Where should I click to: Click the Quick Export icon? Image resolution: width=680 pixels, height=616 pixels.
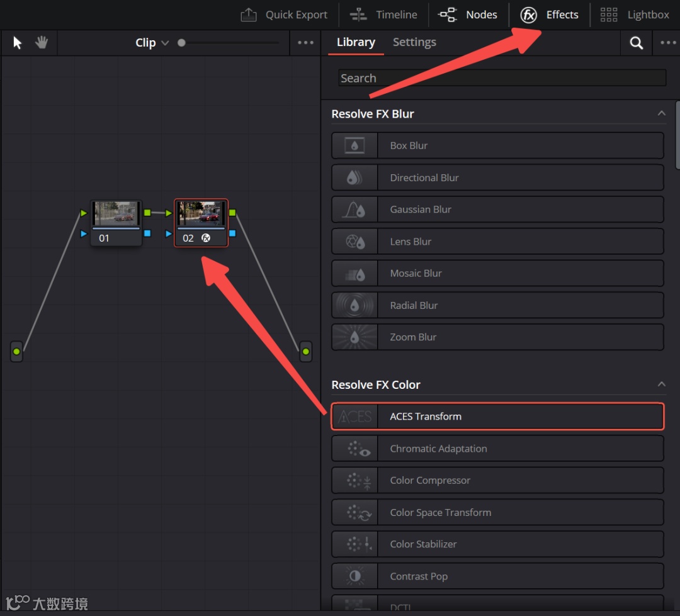tap(249, 14)
